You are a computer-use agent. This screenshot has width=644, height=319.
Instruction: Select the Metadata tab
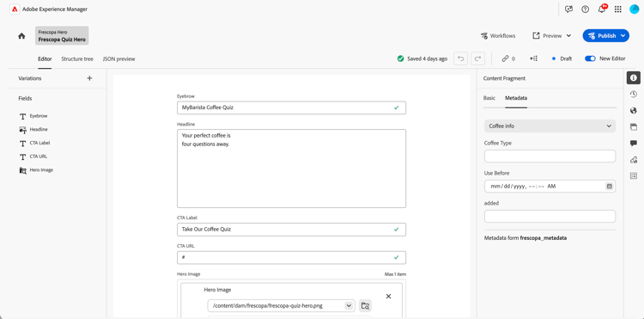click(516, 98)
